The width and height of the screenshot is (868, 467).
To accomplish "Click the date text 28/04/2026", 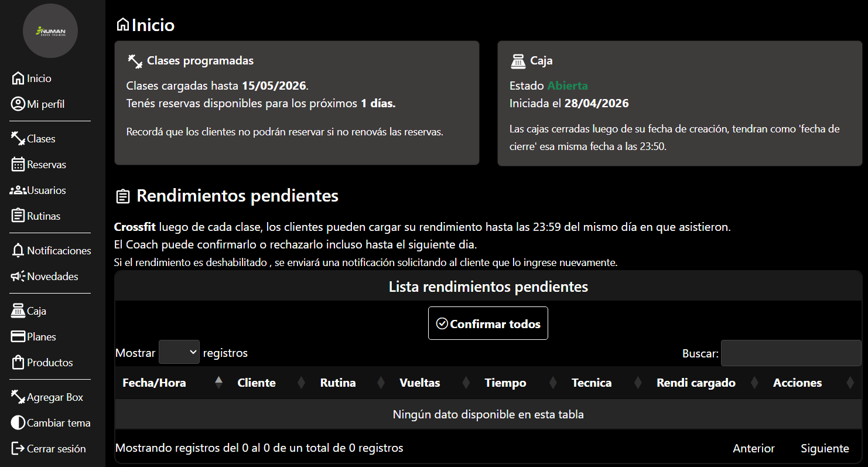I will tap(596, 104).
